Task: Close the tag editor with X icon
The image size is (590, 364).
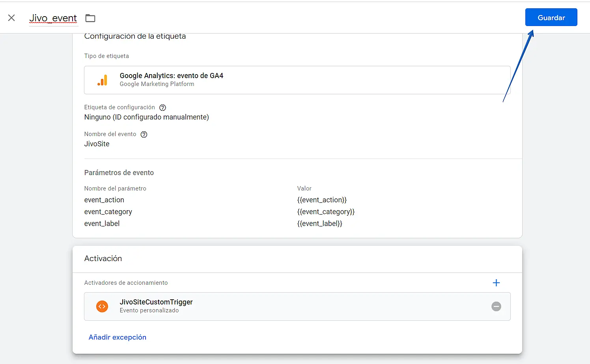Action: pos(11,18)
